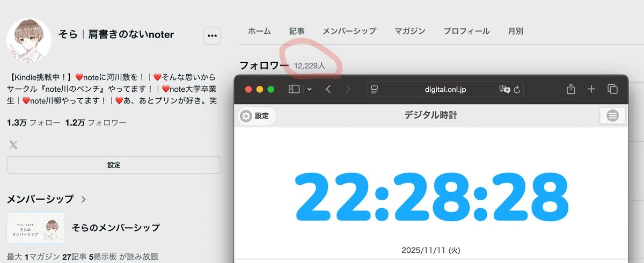The width and height of the screenshot is (644, 263).
Task: Click the profile name そら｜肩書きのないnoter
Action: coord(116,34)
